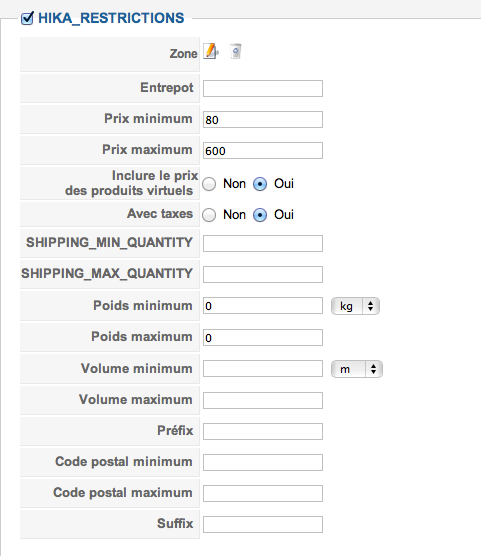Click the Poids maximum input field
The image size is (481, 556).
tap(263, 337)
